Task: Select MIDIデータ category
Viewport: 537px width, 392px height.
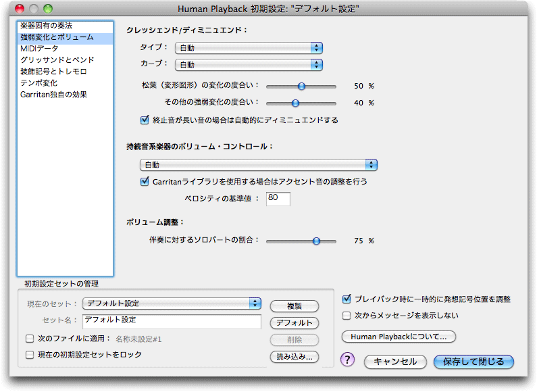Action: pyautogui.click(x=65, y=49)
